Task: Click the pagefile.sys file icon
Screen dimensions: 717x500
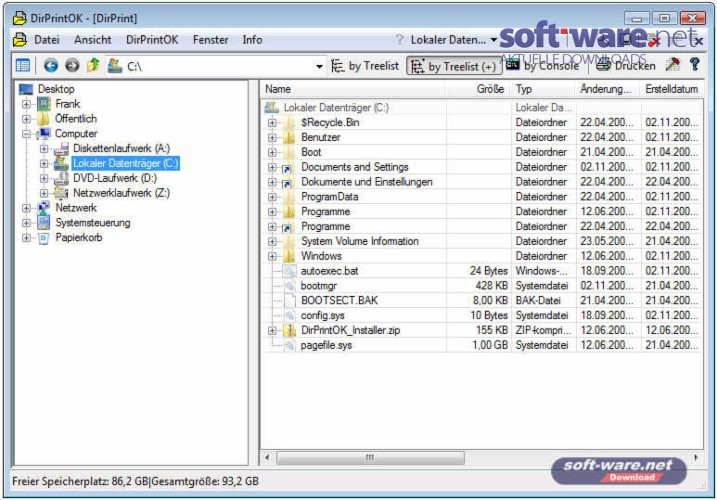Action: tap(289, 345)
